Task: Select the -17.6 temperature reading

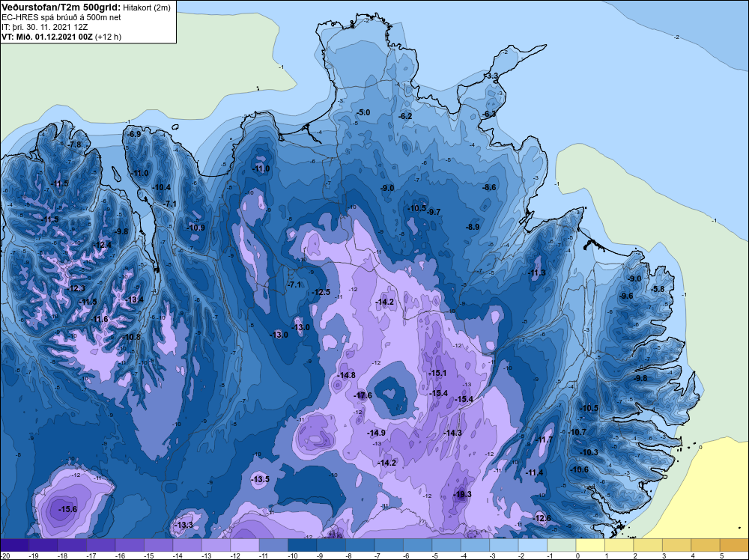Action: point(363,395)
